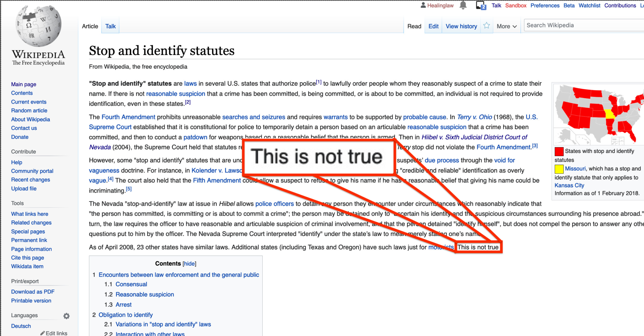Click the red color swatch in map legend
Image resolution: width=644 pixels, height=336 pixels.
559,152
